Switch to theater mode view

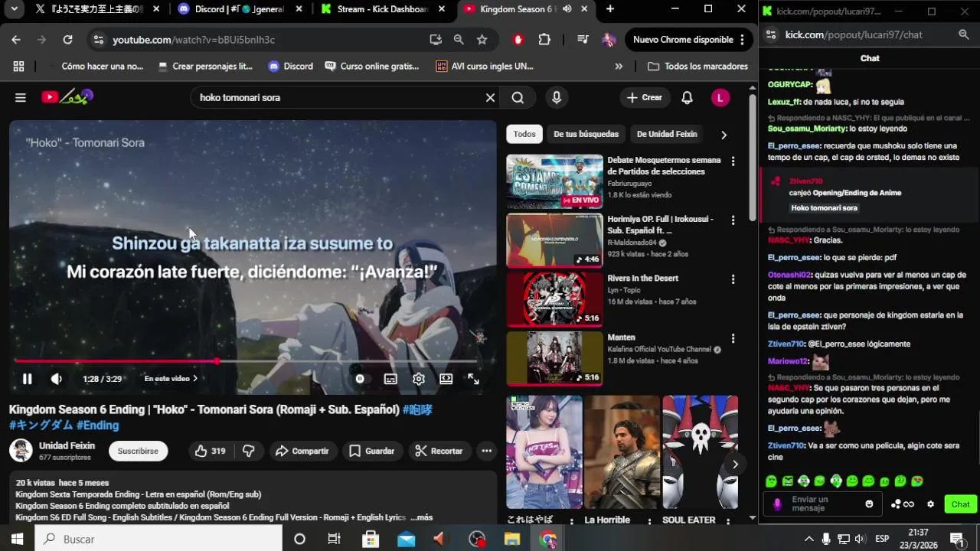pyautogui.click(x=446, y=379)
